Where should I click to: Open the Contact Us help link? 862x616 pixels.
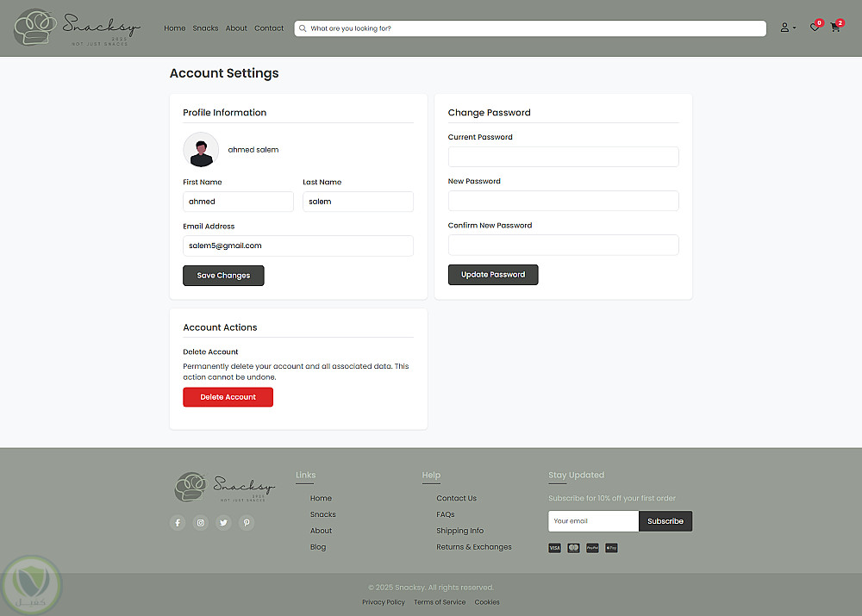pyautogui.click(x=456, y=499)
